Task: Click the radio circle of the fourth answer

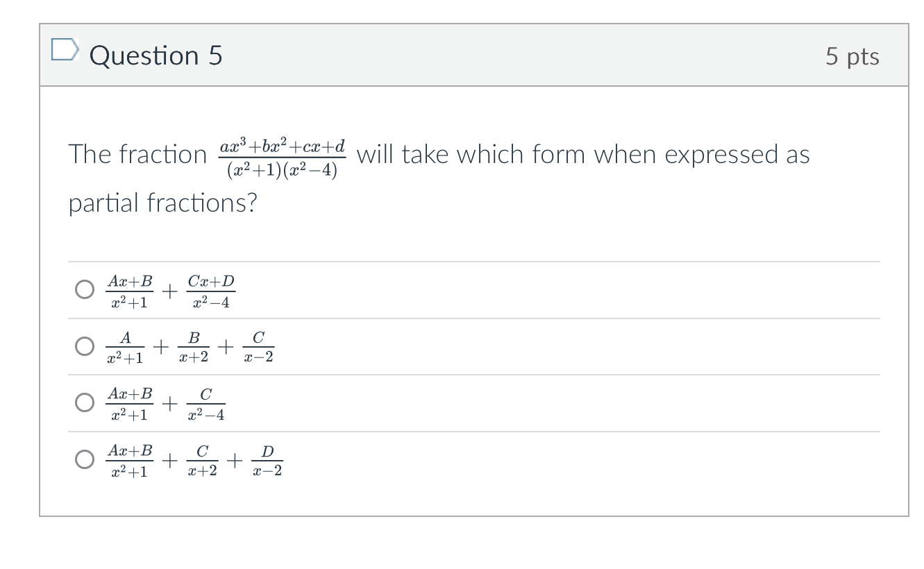Action: click(x=84, y=459)
